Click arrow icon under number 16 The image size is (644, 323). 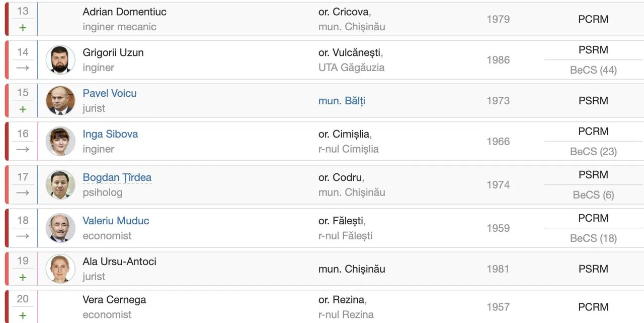(23, 150)
